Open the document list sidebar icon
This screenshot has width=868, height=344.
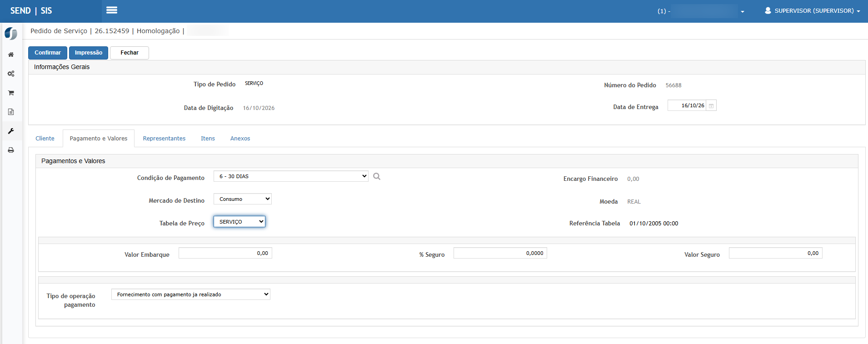pos(11,112)
